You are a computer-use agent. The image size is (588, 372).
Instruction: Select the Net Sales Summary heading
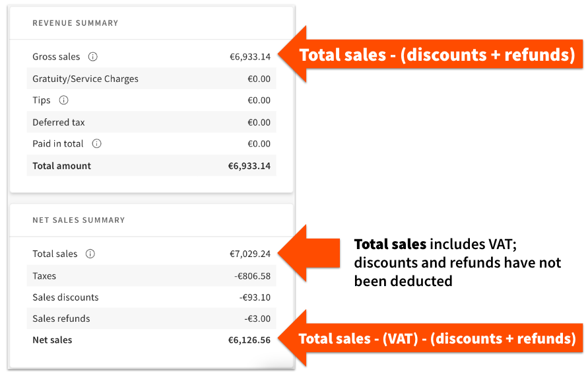[x=79, y=220]
